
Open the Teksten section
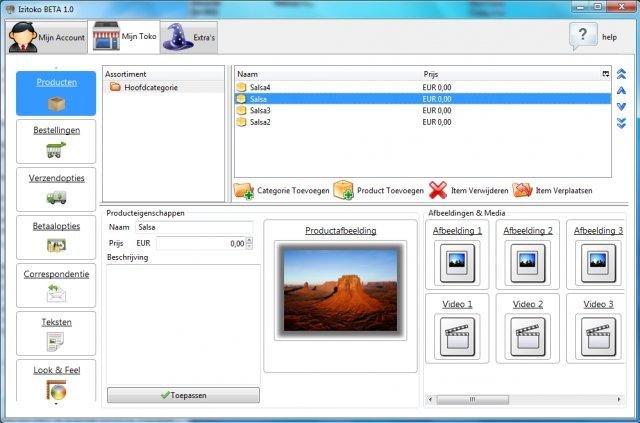point(56,333)
